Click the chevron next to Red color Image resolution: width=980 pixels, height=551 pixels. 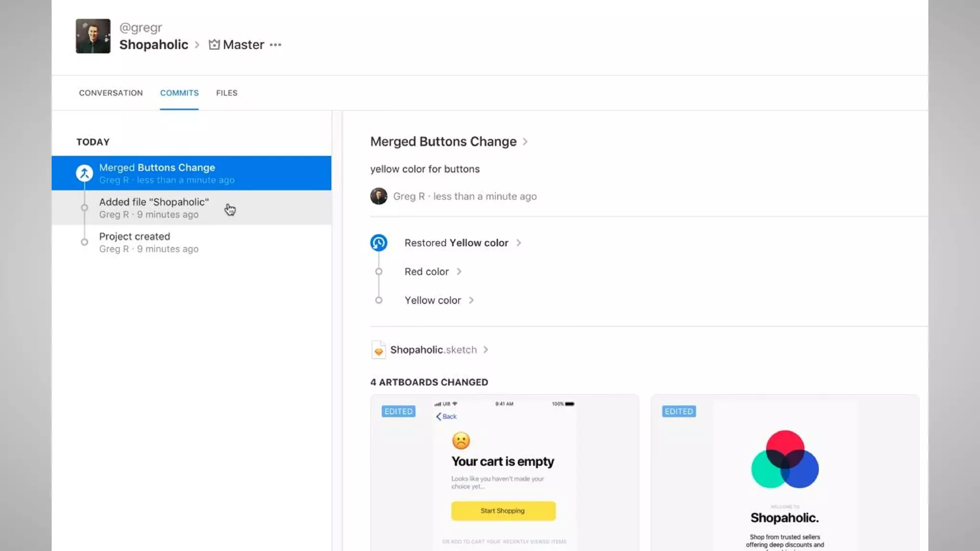459,272
